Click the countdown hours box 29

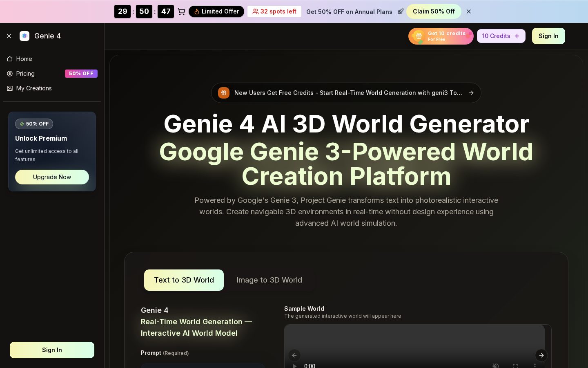click(x=122, y=11)
